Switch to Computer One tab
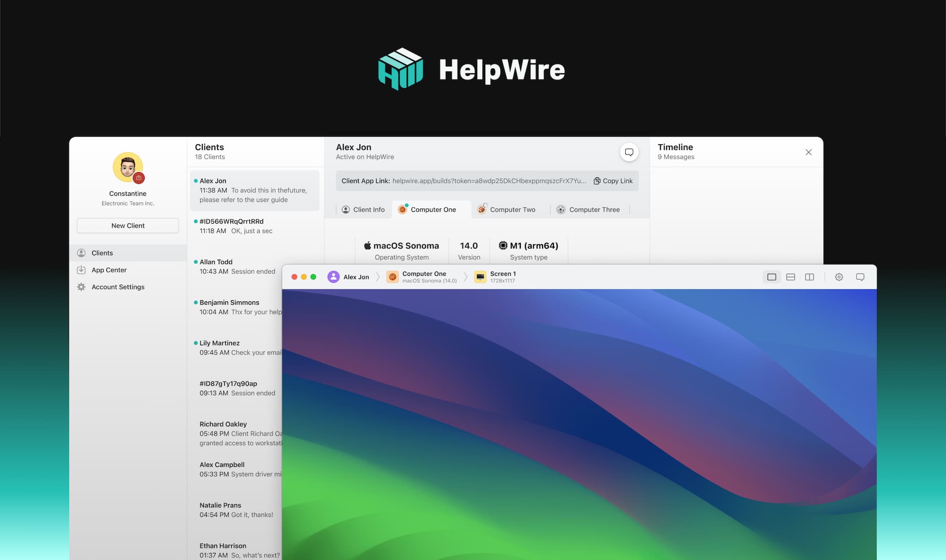The image size is (946, 560). (433, 210)
